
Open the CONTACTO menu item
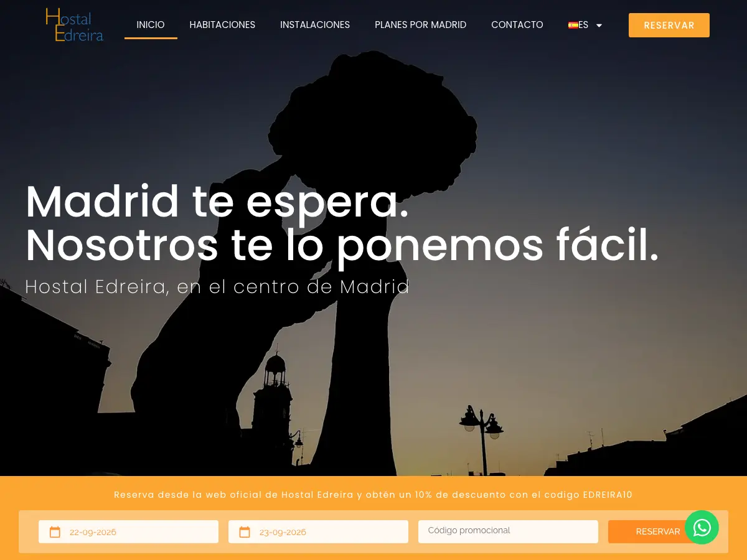[517, 25]
